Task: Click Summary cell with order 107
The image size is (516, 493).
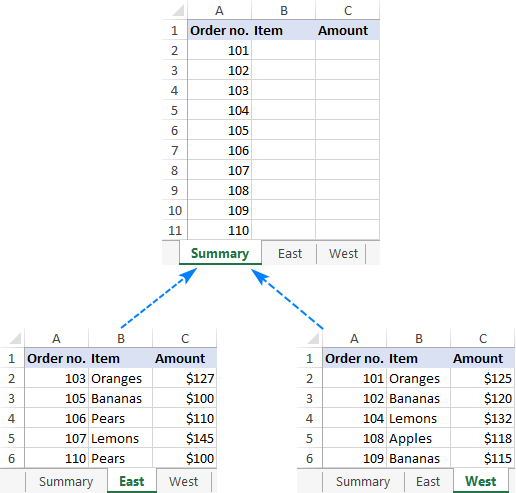Action: (220, 170)
